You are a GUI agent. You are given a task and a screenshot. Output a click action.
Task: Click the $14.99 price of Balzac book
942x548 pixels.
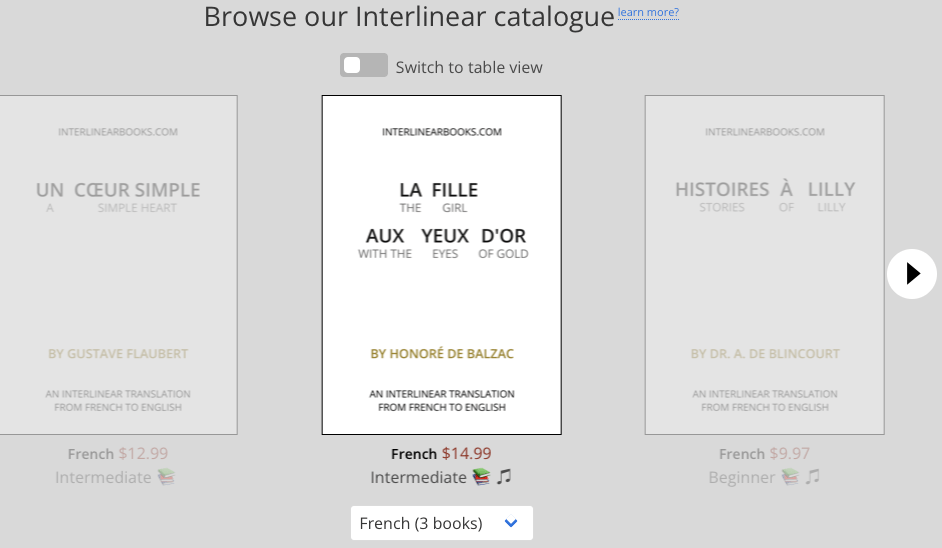[466, 453]
